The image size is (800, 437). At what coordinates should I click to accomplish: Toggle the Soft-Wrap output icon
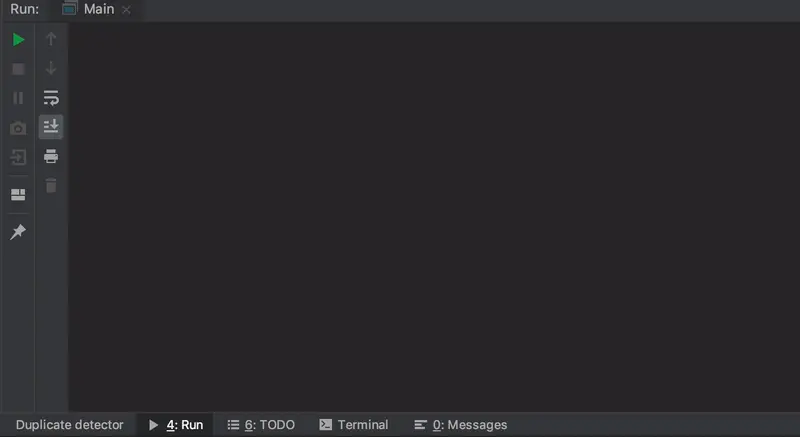pyautogui.click(x=51, y=97)
